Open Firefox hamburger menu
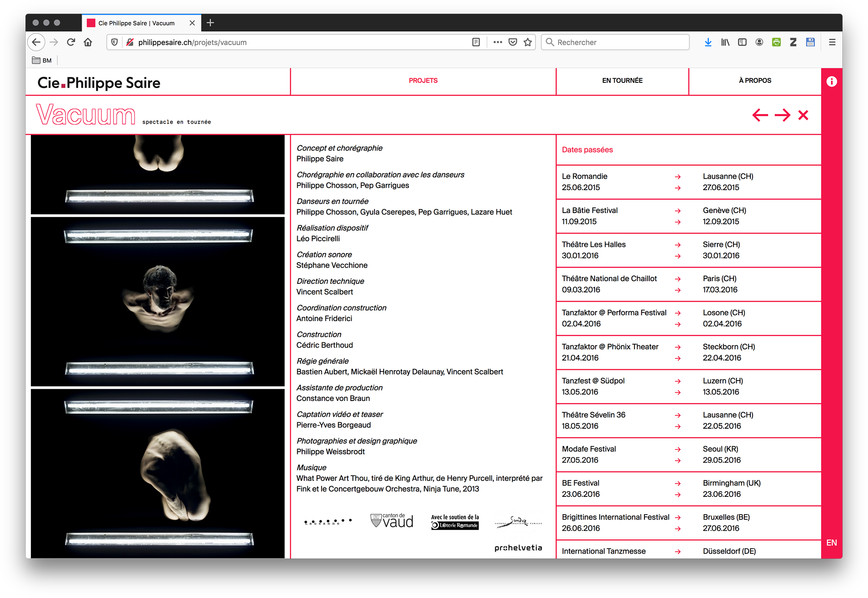This screenshot has height=598, width=868. coord(832,42)
